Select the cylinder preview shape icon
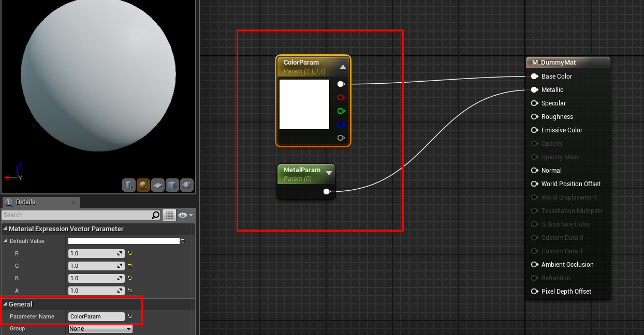644x335 pixels. [129, 185]
